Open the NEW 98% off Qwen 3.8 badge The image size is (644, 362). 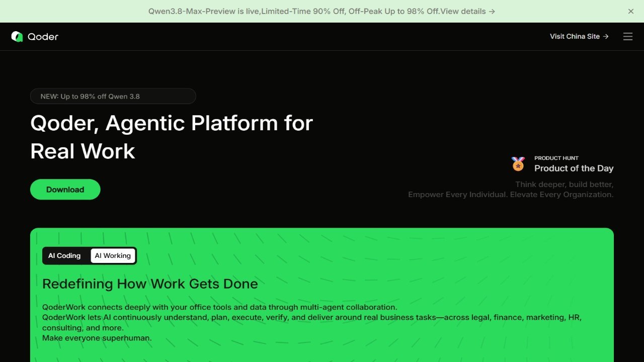tap(113, 96)
